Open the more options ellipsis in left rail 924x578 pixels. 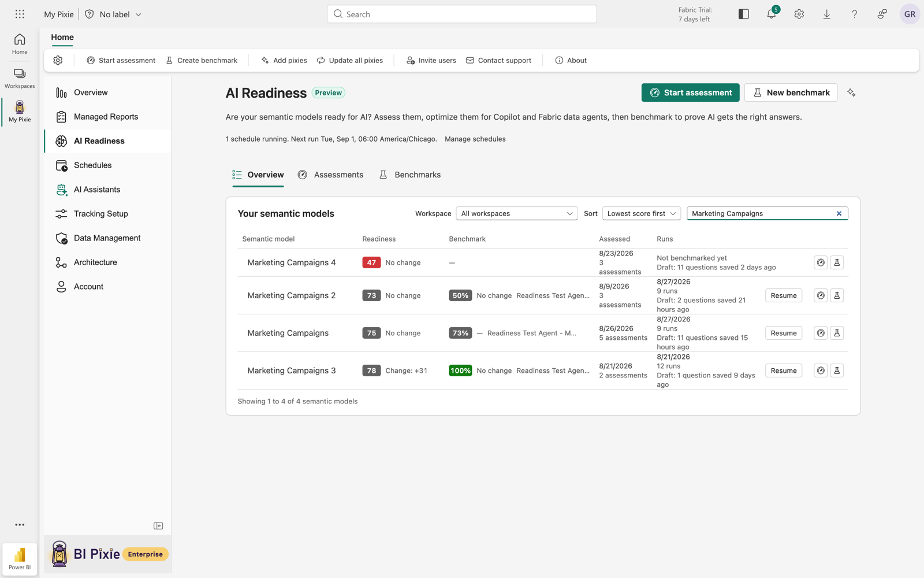pyautogui.click(x=20, y=525)
